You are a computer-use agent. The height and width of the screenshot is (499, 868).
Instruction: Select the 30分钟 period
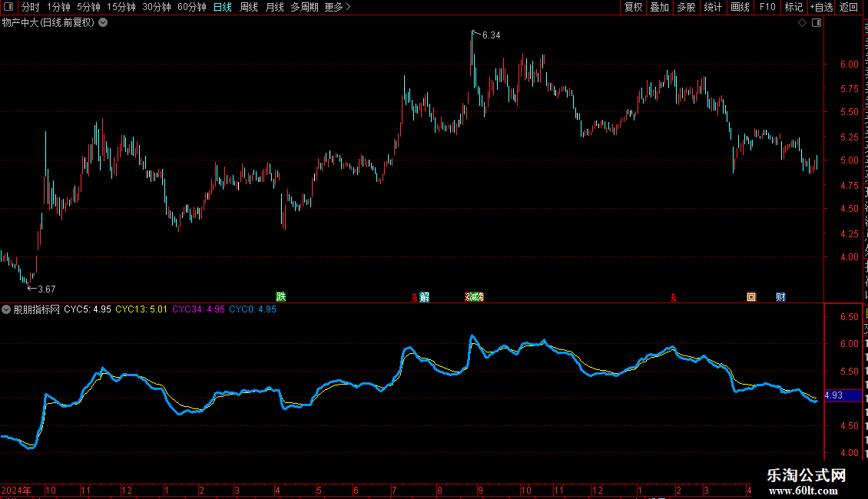157,7
